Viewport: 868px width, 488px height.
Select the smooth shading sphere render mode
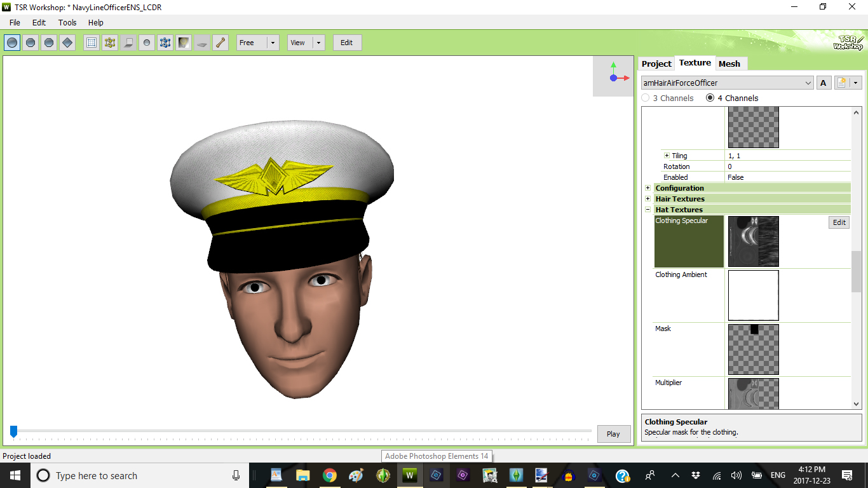pos(12,42)
